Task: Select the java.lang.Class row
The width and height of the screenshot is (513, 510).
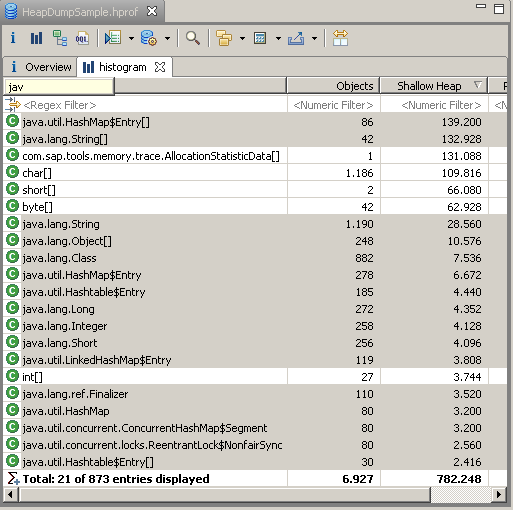Action: click(x=255, y=258)
